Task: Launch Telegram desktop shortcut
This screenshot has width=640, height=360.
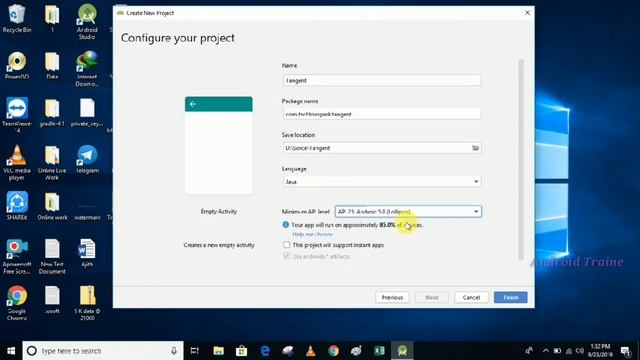Action: pos(87,159)
